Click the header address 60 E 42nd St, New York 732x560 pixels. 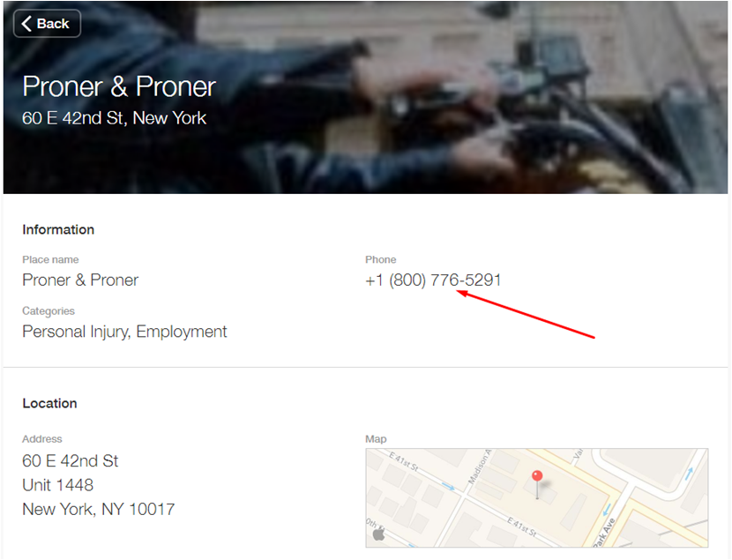click(114, 118)
